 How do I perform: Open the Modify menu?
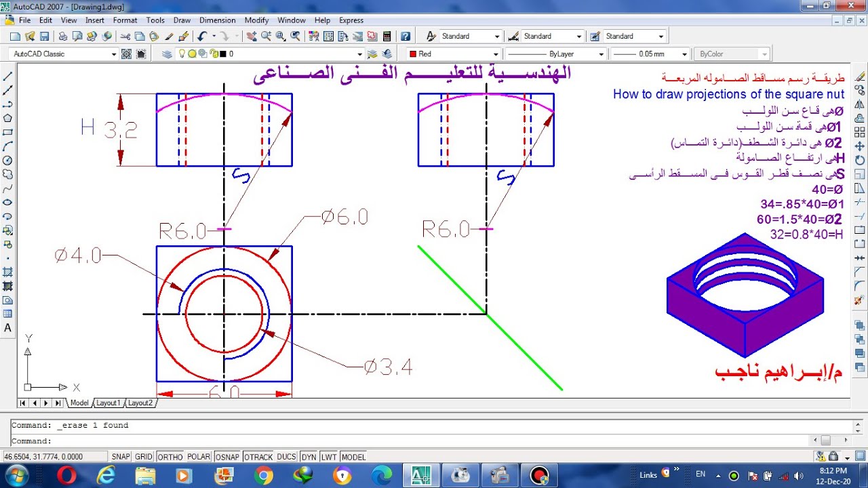pos(256,20)
